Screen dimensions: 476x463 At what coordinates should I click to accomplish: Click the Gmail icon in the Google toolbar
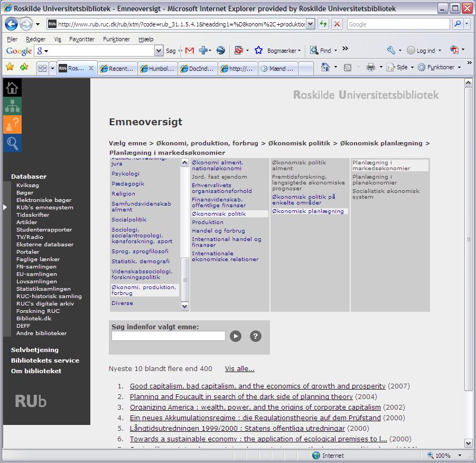tap(189, 51)
